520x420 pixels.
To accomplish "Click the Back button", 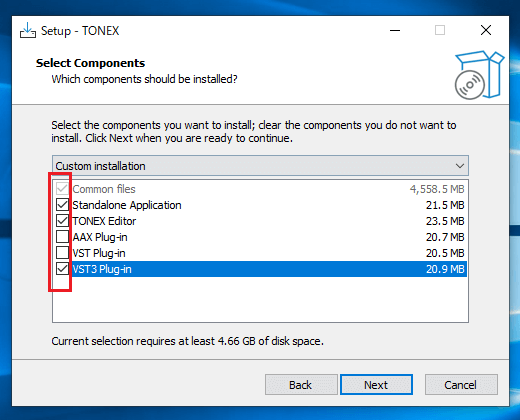I will [301, 385].
